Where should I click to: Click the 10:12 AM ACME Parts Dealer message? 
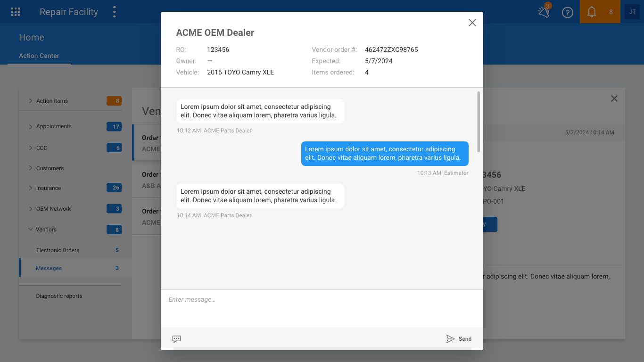pos(260,111)
